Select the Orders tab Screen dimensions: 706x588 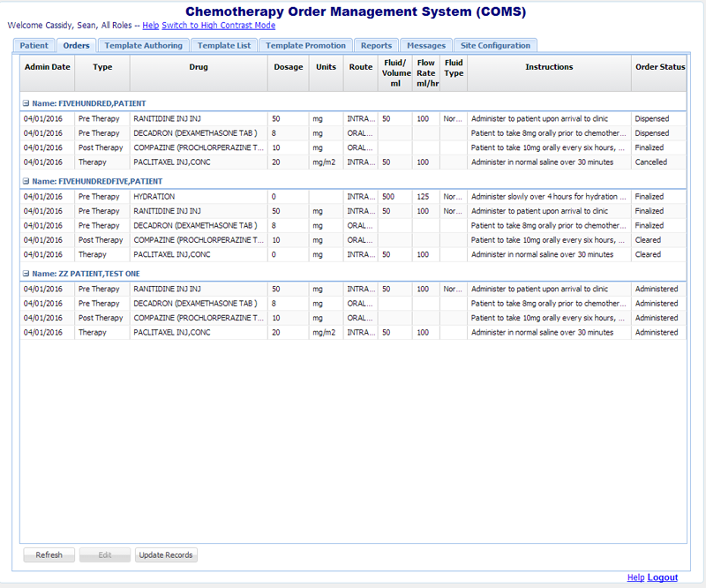[76, 46]
